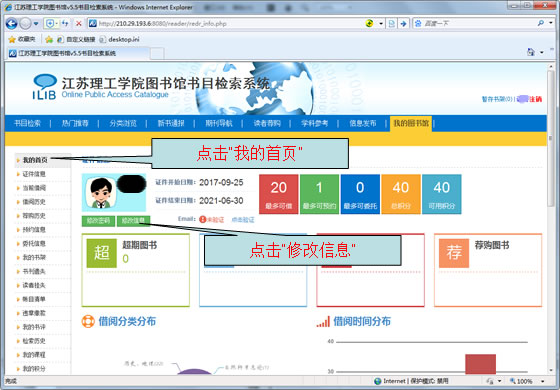Screen dimensions: 560x390
Task: Open a new blank browser tab
Action: 157,54
